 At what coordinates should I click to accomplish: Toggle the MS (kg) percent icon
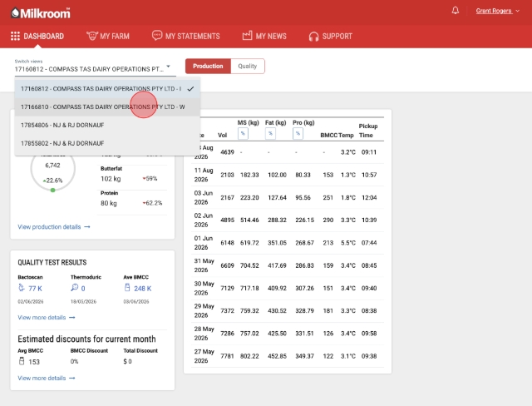click(243, 133)
